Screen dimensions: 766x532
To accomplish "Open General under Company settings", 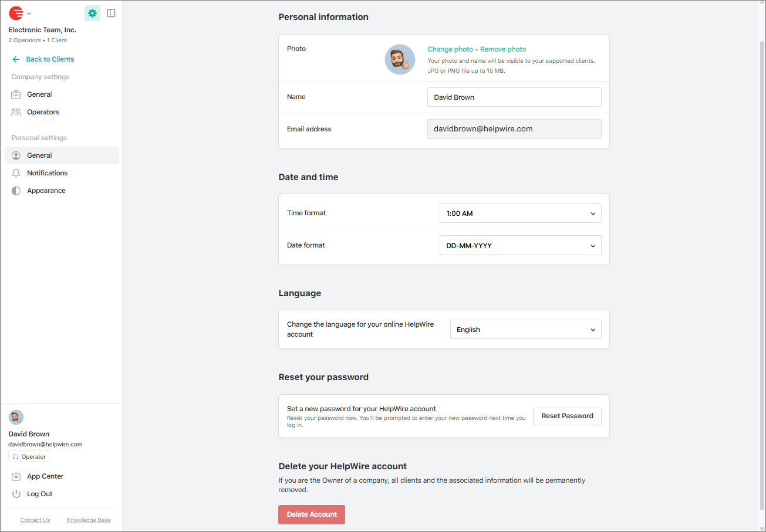I will click(39, 94).
